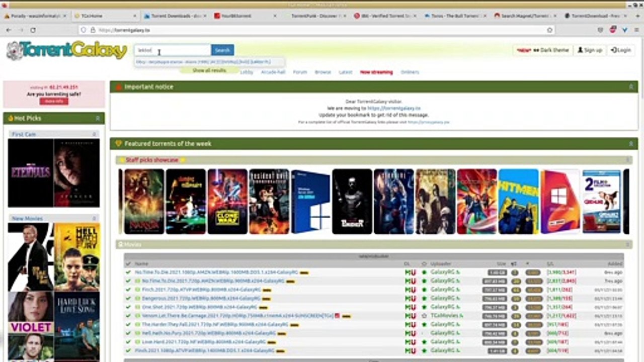644x362 pixels.
Task: Collapse the Important notice panel
Action: (x=631, y=87)
